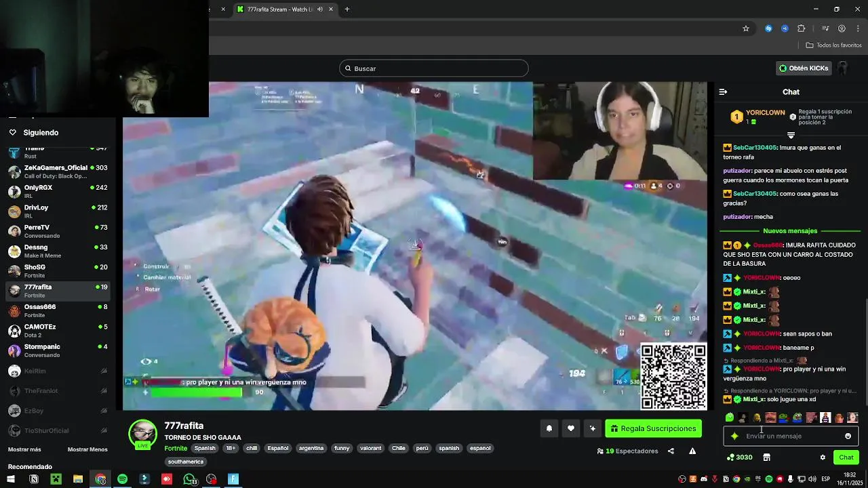Click the heart follow icon under the stream

click(x=571, y=428)
